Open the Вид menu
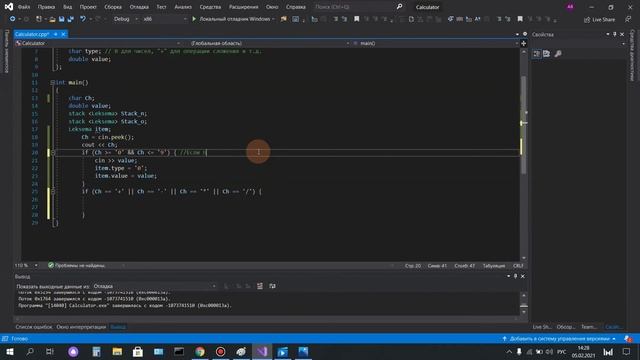Viewport: 640px width, 360px height. [x=67, y=7]
